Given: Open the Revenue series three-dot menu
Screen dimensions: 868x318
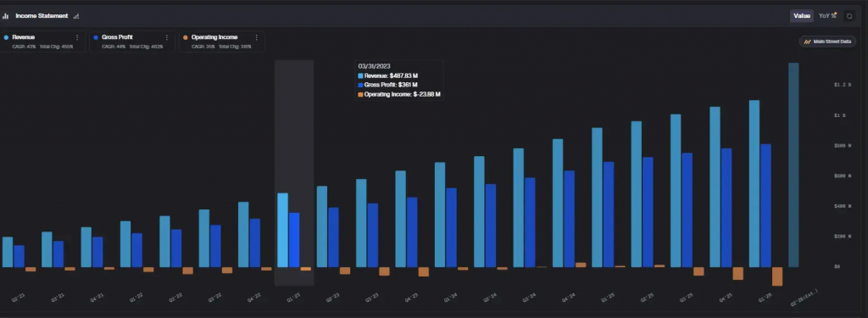Looking at the screenshot, I should (x=77, y=37).
